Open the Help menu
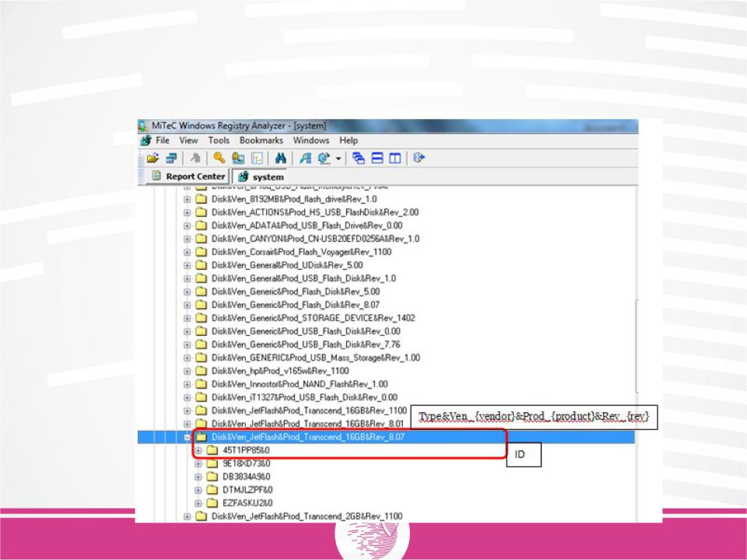This screenshot has width=747, height=560. (x=349, y=141)
